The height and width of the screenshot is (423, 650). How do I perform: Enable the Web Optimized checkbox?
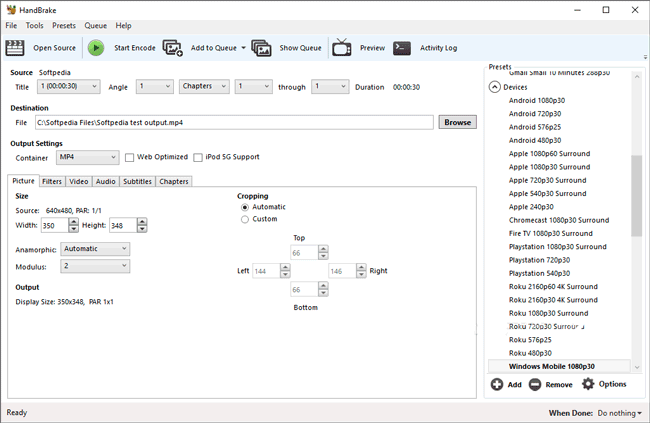point(130,157)
